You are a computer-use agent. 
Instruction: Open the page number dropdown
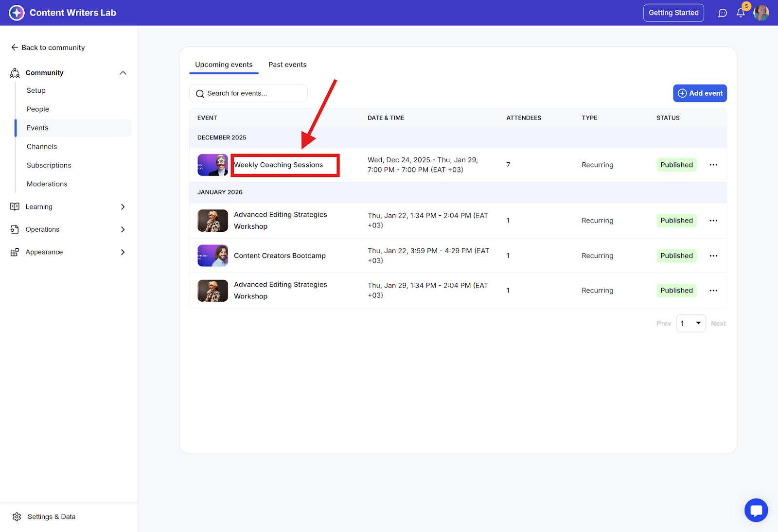click(690, 324)
